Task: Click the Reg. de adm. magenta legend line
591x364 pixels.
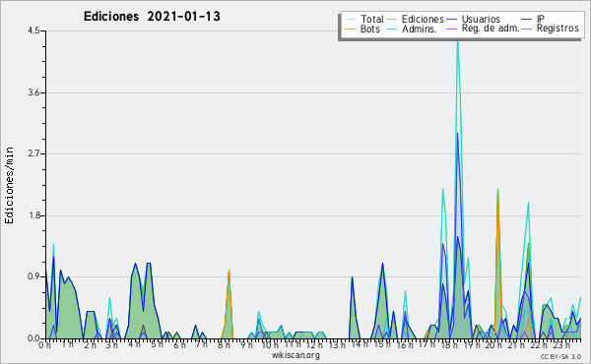Action: [x=451, y=29]
